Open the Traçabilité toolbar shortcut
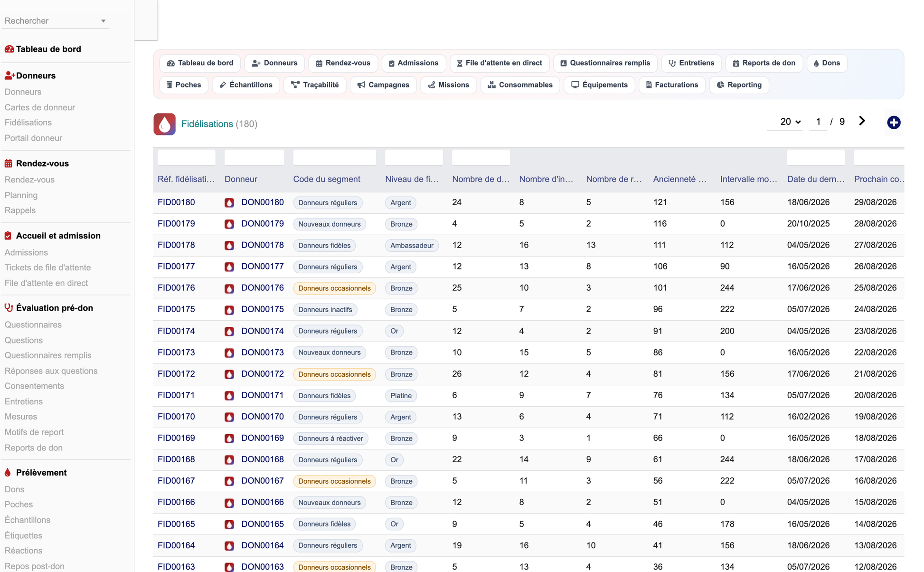 (315, 85)
